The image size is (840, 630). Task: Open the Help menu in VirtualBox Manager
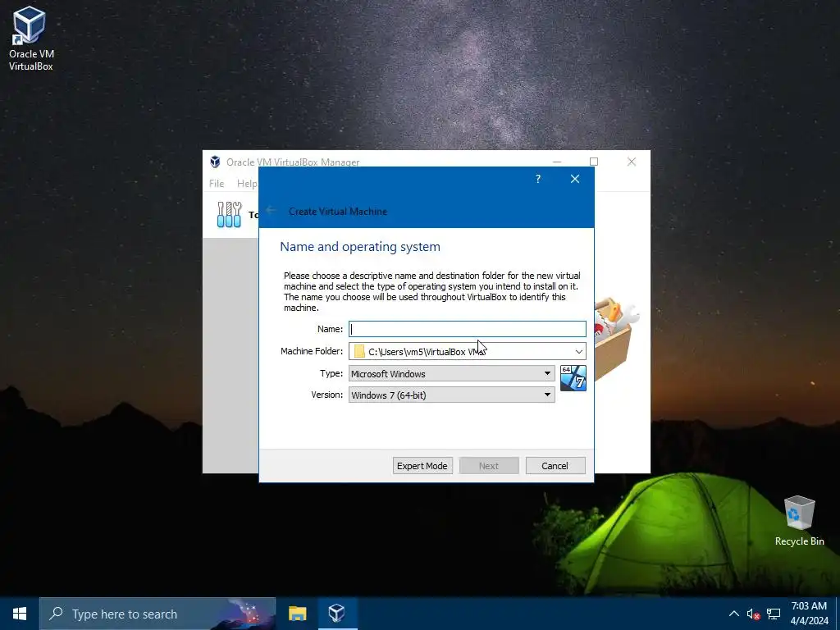click(x=247, y=183)
